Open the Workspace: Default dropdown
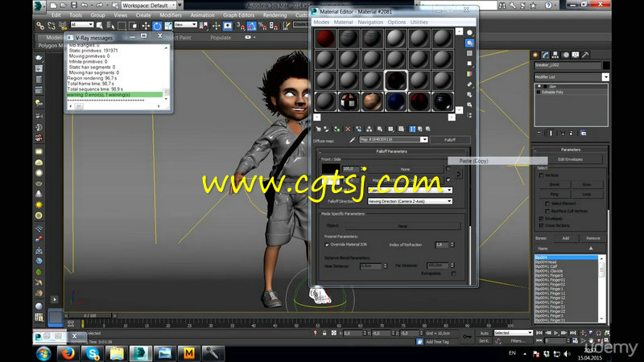 click(149, 6)
